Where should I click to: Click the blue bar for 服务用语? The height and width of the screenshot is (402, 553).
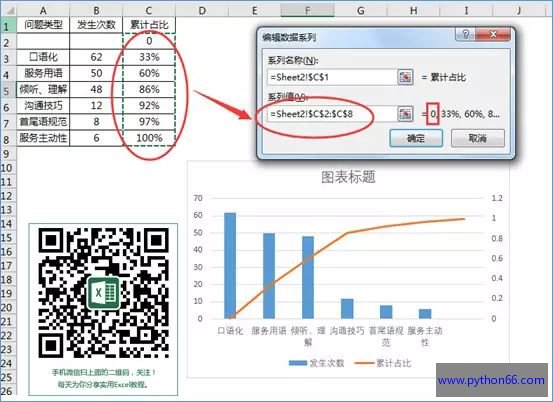(x=269, y=276)
